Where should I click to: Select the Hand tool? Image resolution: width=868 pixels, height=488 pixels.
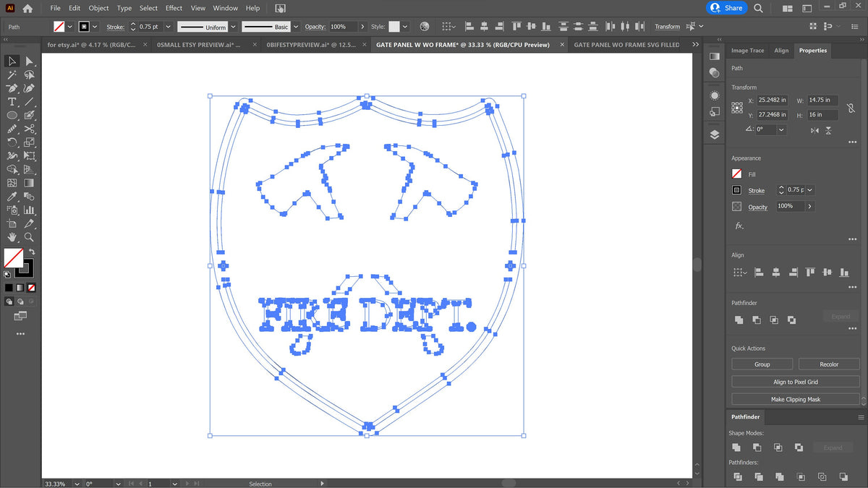pos(12,237)
